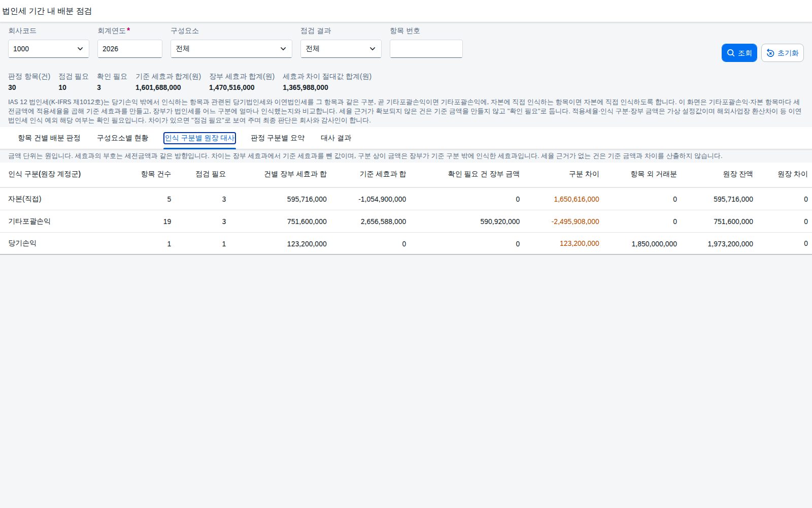Click summary 세효과 차이 절대값 합계 1,365,988,000

(x=306, y=87)
